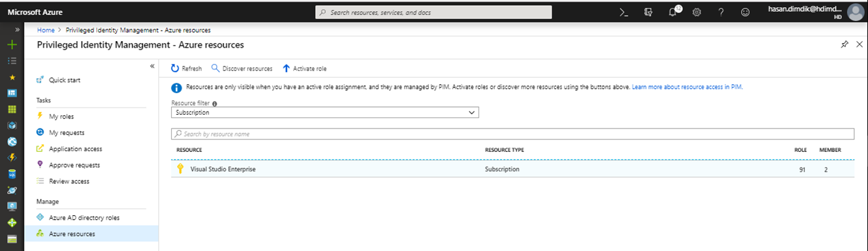Open Virtual machines monitor icon in sidebar
Viewport: 868px width, 251px height.
click(12, 207)
